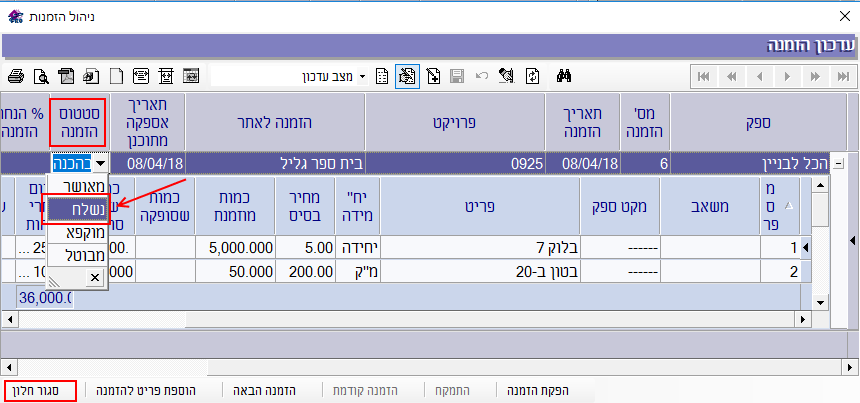Select מאושר from the status list
This screenshot has height=403, width=860.
coord(76,186)
